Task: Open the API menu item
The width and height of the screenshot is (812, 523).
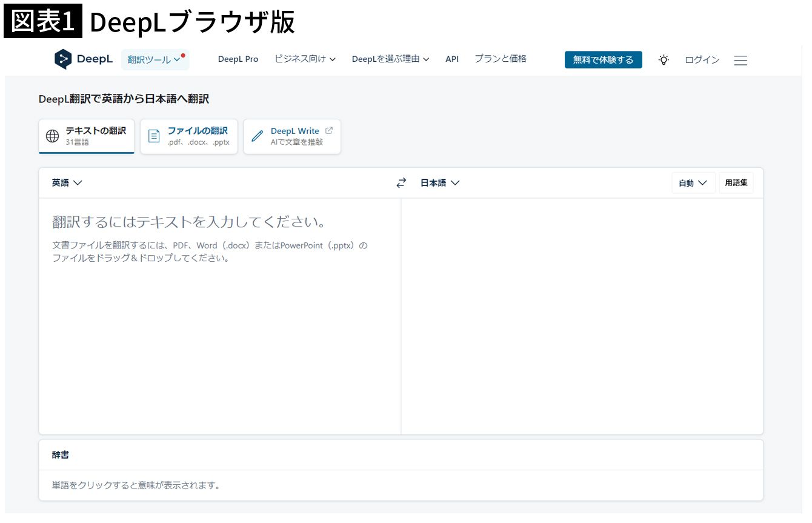Action: (452, 59)
